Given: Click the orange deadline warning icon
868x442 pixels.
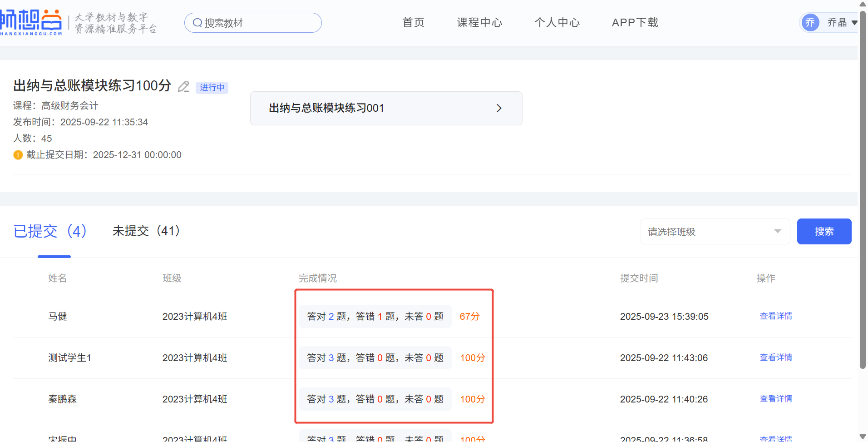Looking at the screenshot, I should [x=18, y=155].
